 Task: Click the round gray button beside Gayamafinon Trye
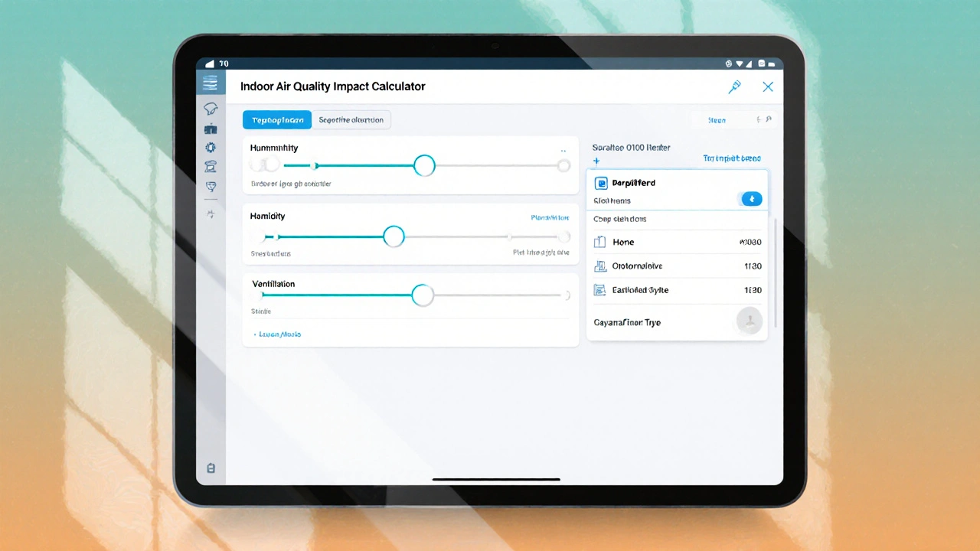click(x=749, y=321)
